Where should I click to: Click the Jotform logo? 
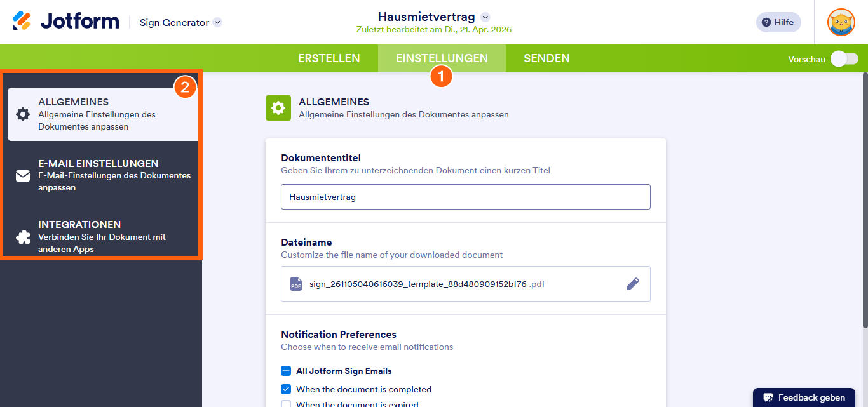click(65, 22)
